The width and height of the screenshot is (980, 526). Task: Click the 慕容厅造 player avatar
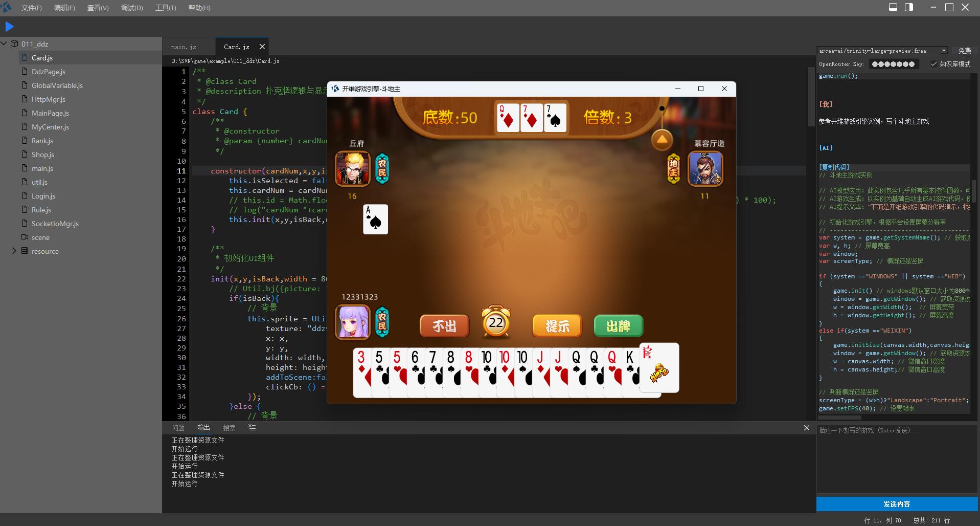[x=705, y=168]
